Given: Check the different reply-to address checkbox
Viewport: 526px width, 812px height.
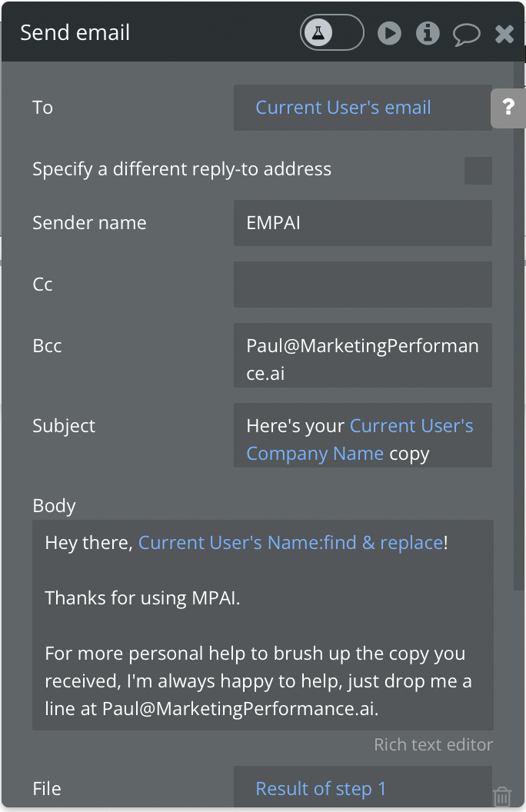Looking at the screenshot, I should [x=478, y=170].
